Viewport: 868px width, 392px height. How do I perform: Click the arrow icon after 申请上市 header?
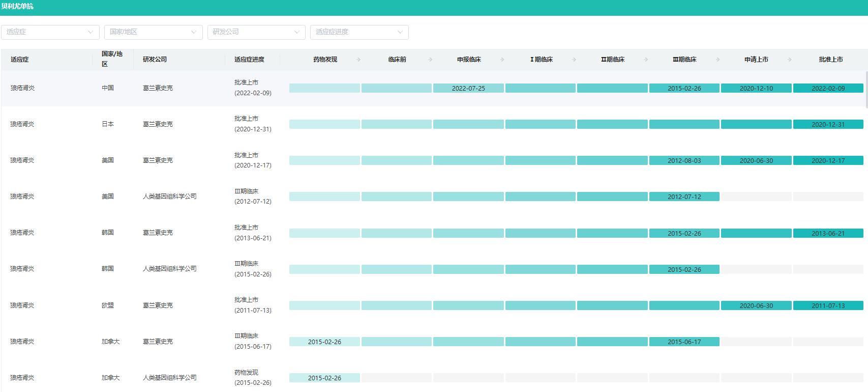790,60
